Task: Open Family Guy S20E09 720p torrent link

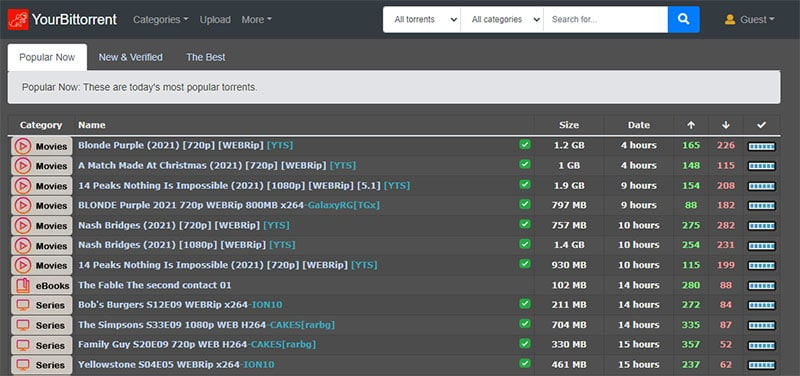Action: (197, 345)
